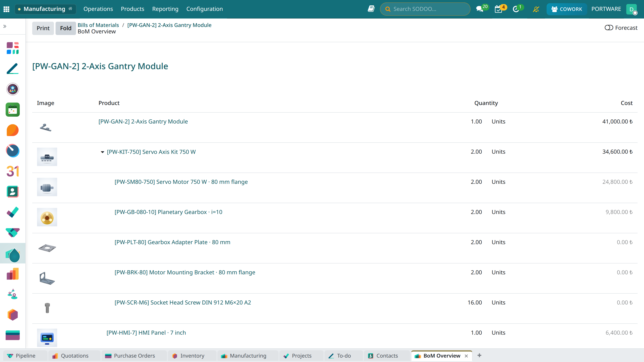The width and height of the screenshot is (644, 362).
Task: Collapse the Servo Axis Kit 750 W row
Action: [102, 152]
